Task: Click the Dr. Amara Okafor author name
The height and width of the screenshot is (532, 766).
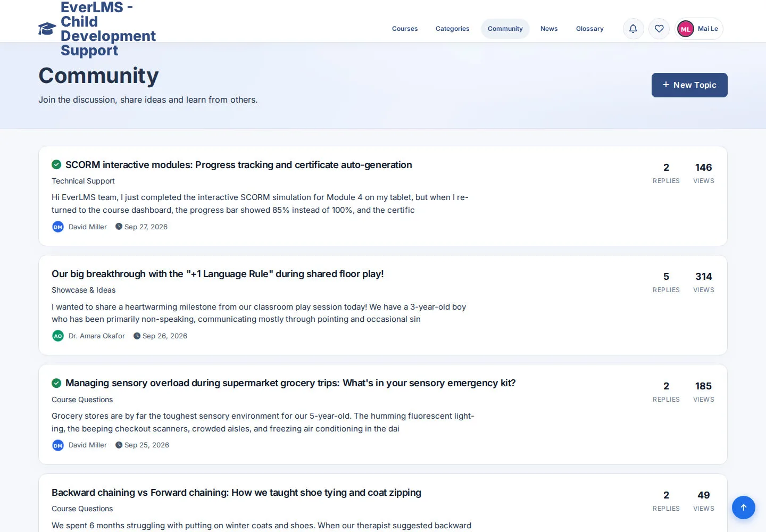Action: coord(97,336)
